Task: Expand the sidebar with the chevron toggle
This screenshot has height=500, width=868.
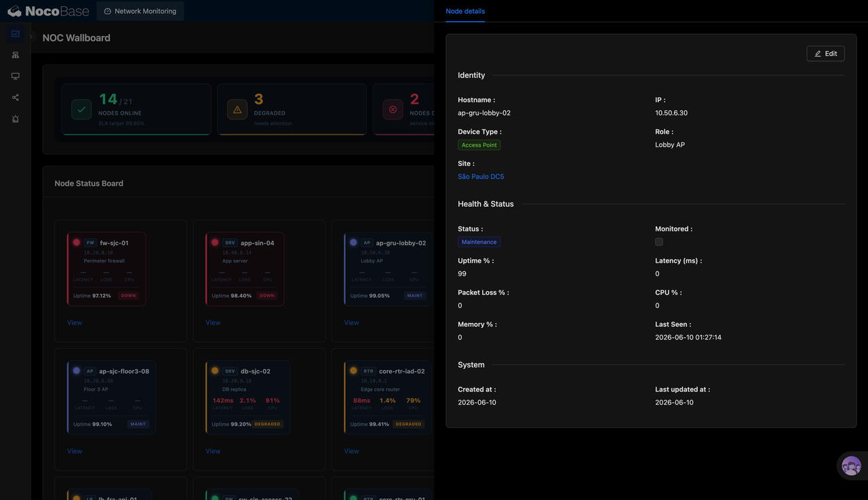Action: click(x=31, y=37)
